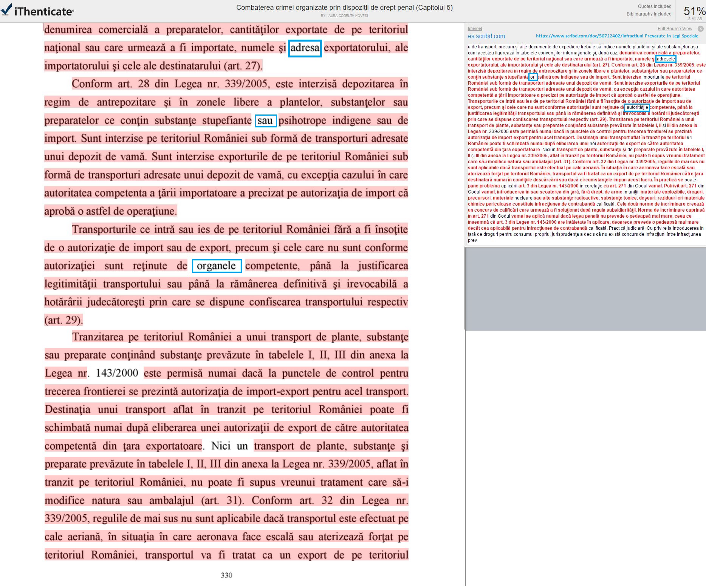Click the document line 'importatorului şi cele ale destinatarului (art. 27).'
706x588 pixels.
153,66
